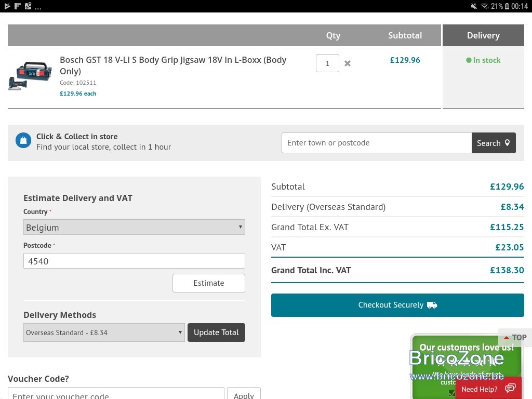The height and width of the screenshot is (399, 532).
Task: Click the Bosch jigsaw product thumbnail
Action: point(30,76)
